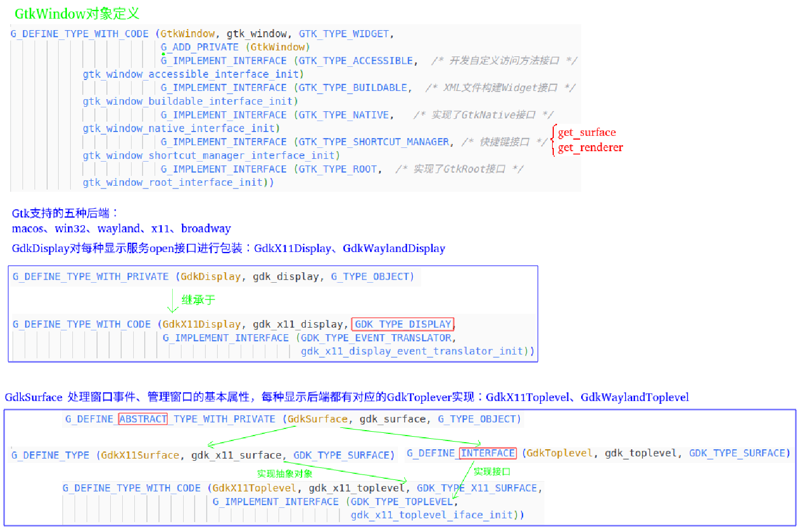Select the "GTK_TYPE_BUILDABLE" token
Image resolution: width=812 pixels, height=532 pixels.
(353, 88)
